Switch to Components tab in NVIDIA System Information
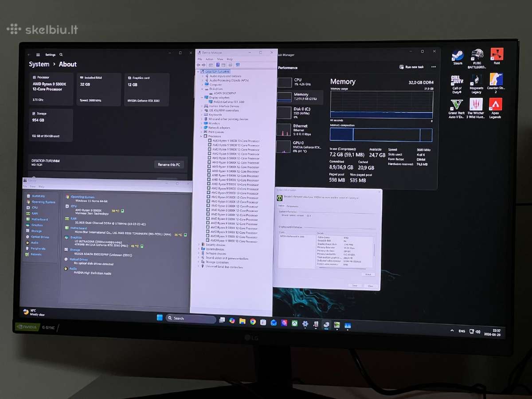This screenshot has height=399, width=532. click(x=293, y=206)
